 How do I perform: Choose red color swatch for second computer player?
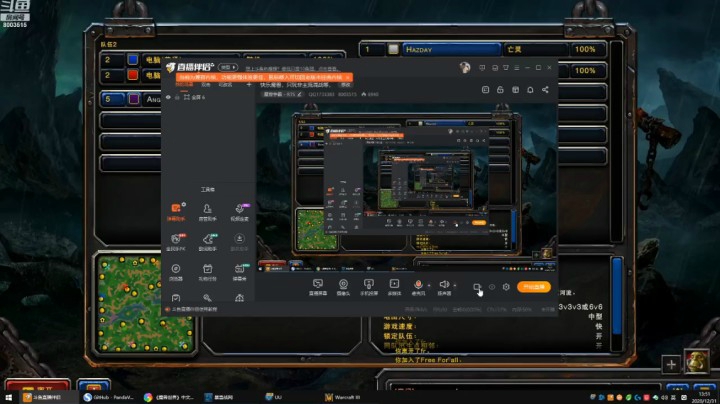133,75
